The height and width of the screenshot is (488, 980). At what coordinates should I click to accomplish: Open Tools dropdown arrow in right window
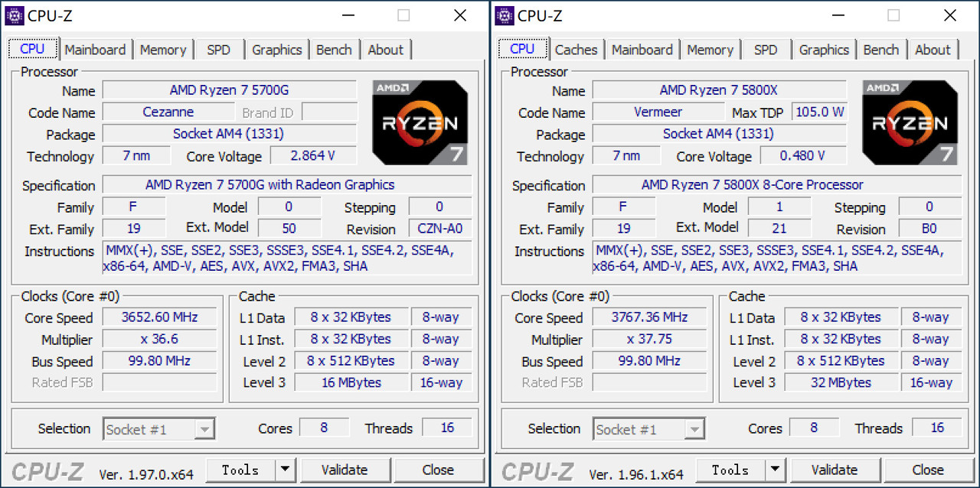pyautogui.click(x=775, y=470)
